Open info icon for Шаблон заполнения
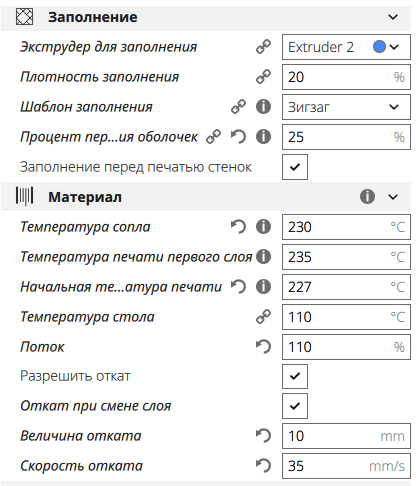 [x=263, y=107]
